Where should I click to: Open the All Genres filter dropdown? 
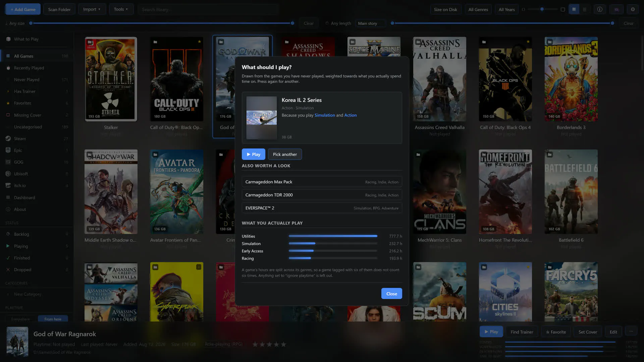(x=478, y=9)
